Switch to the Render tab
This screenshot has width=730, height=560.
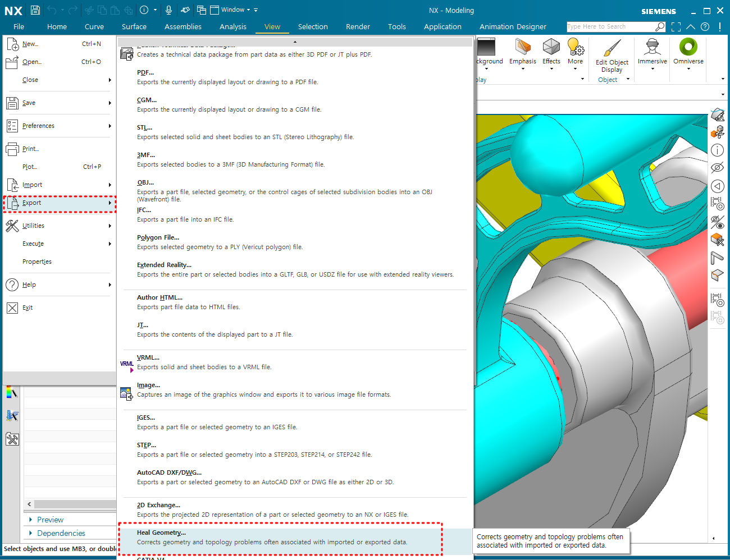pyautogui.click(x=358, y=26)
